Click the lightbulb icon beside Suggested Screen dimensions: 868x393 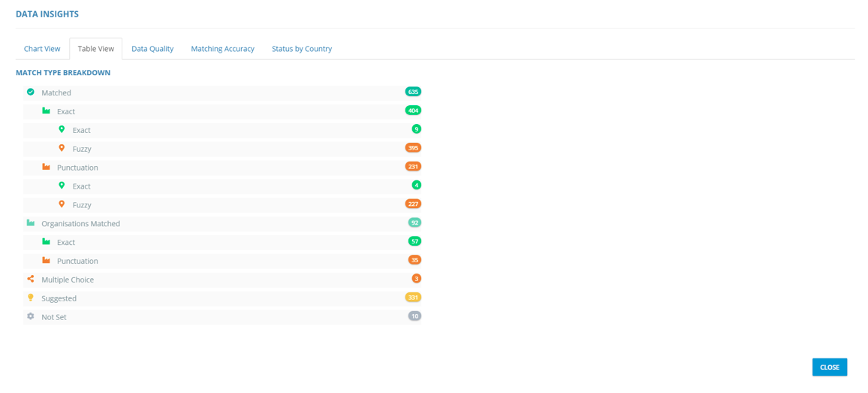click(x=31, y=298)
